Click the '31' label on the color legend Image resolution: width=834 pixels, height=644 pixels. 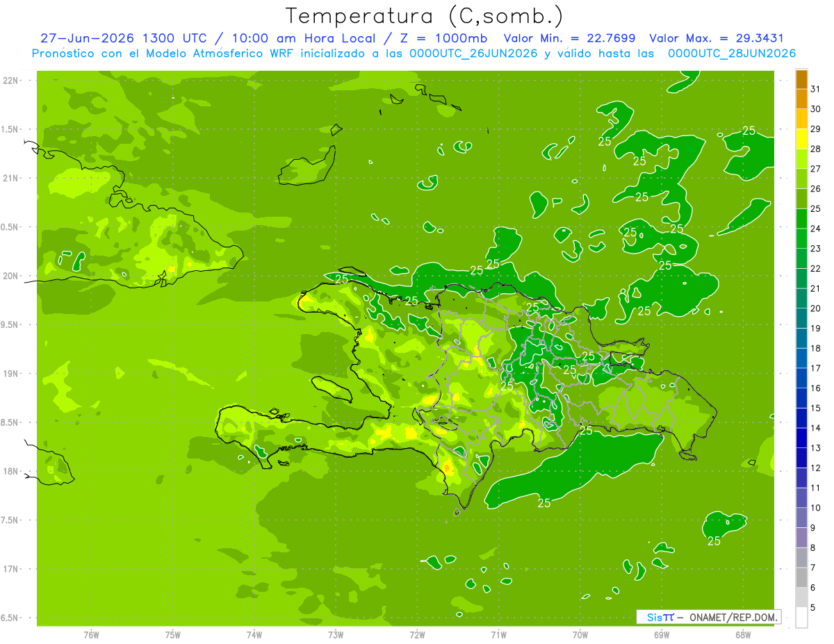pos(816,89)
